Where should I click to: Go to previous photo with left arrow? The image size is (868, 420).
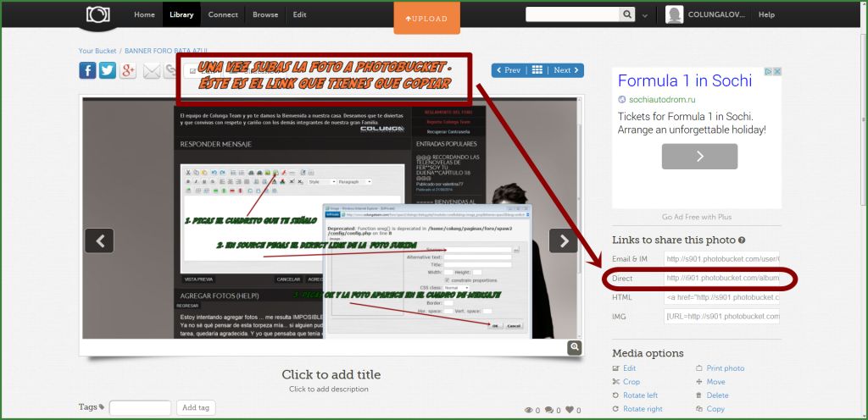(x=99, y=240)
